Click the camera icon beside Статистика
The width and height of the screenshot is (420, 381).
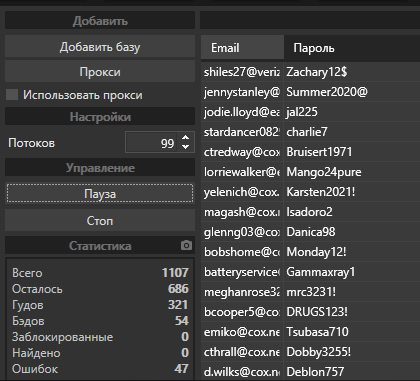point(186,245)
